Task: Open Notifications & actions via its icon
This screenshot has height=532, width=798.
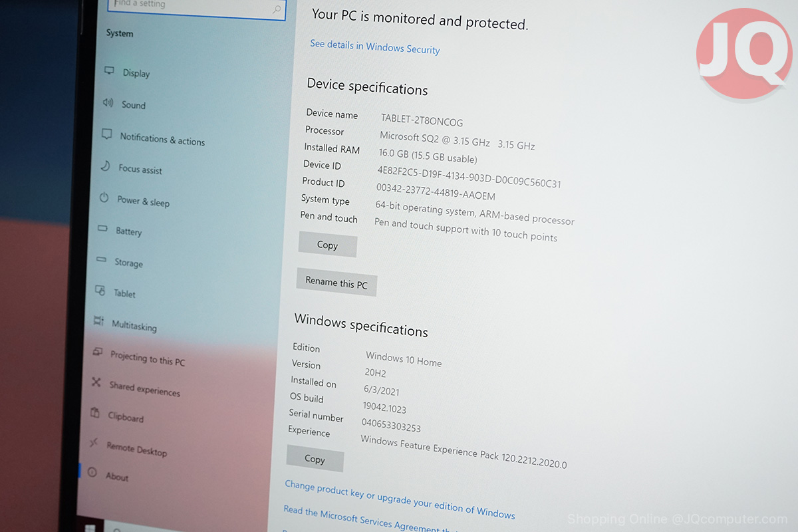Action: tap(106, 134)
